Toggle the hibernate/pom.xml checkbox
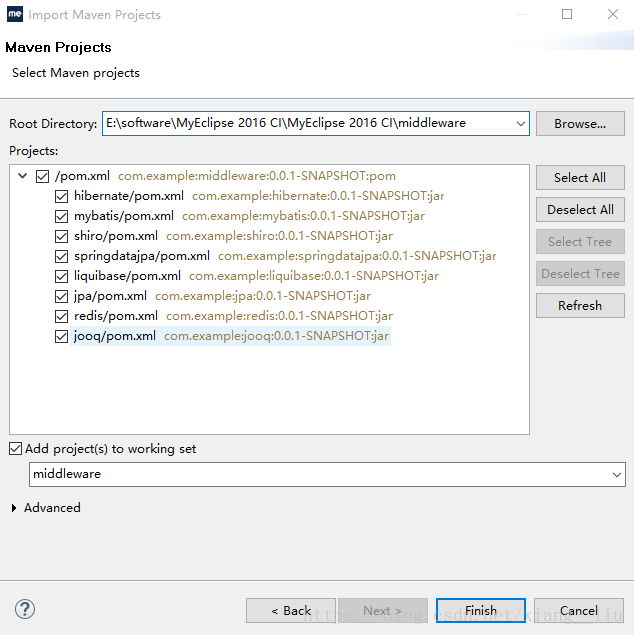 [x=61, y=196]
